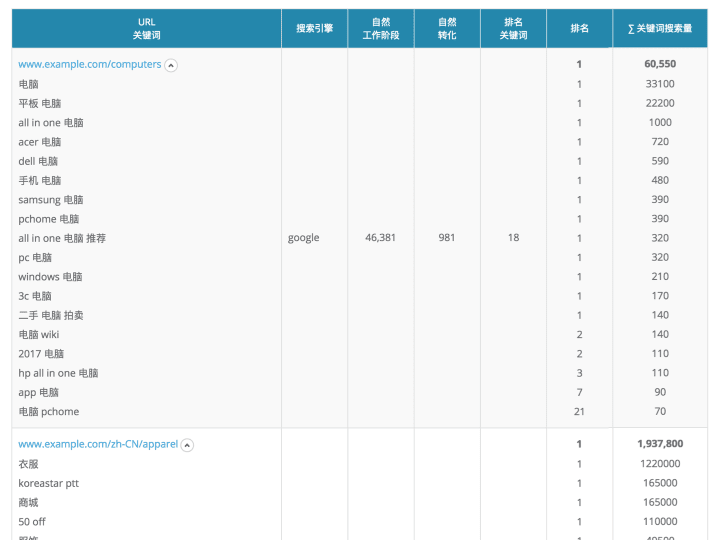Click search volume 22200
This screenshot has width=720, height=540.
pyautogui.click(x=660, y=103)
